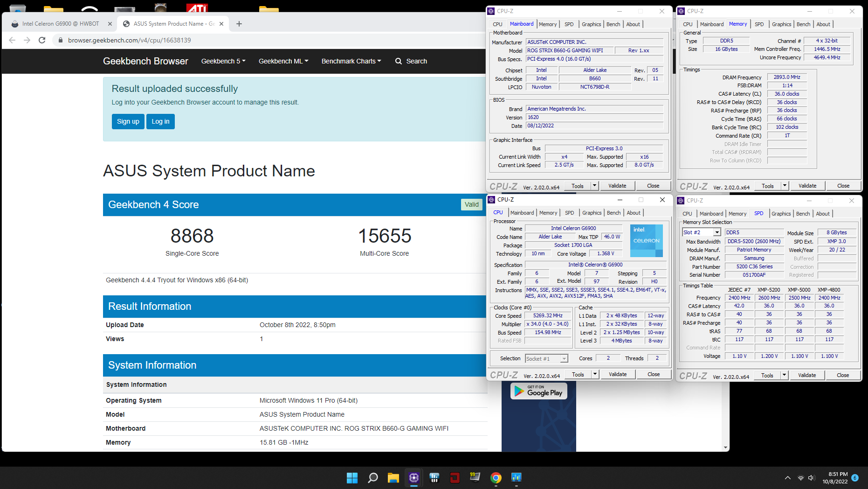868x489 pixels.
Task: Launch Chrome from the taskbar
Action: [496, 478]
